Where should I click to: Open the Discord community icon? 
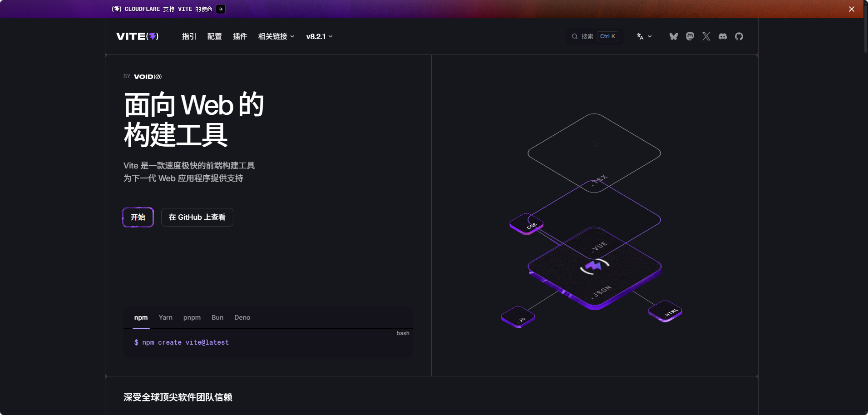[x=723, y=36]
